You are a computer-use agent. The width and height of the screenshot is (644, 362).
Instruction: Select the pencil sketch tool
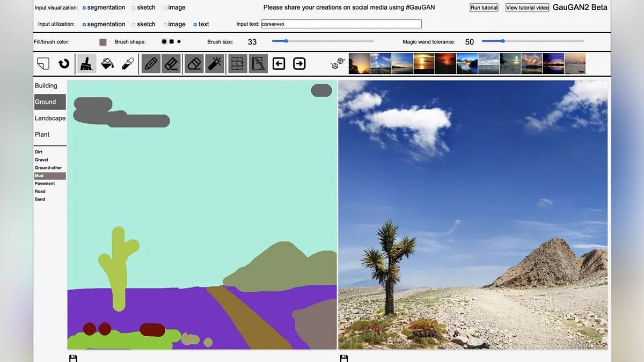[x=151, y=64]
